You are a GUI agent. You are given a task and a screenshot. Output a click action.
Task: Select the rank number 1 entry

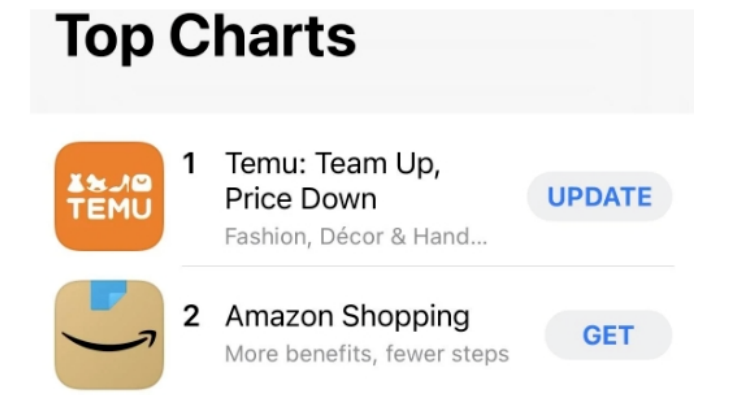(x=189, y=164)
